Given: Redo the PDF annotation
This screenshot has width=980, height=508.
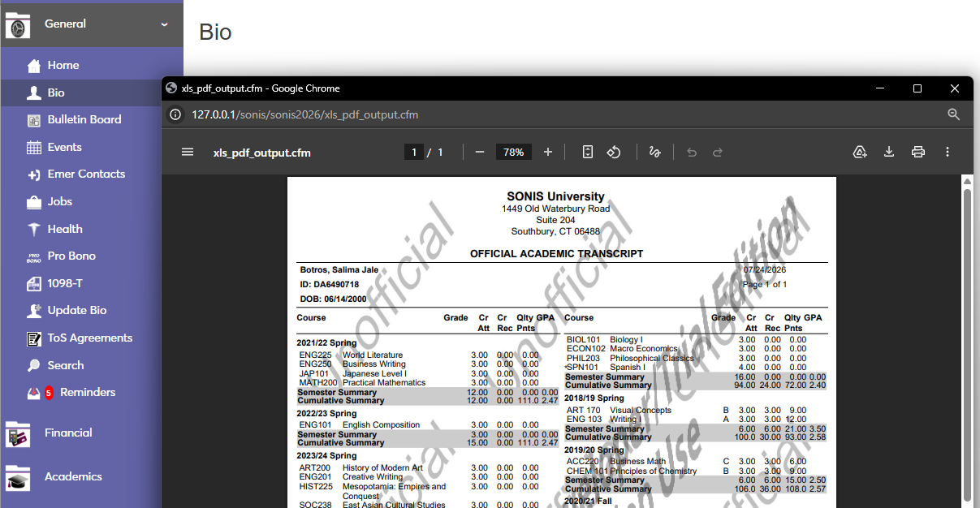Looking at the screenshot, I should 718,152.
